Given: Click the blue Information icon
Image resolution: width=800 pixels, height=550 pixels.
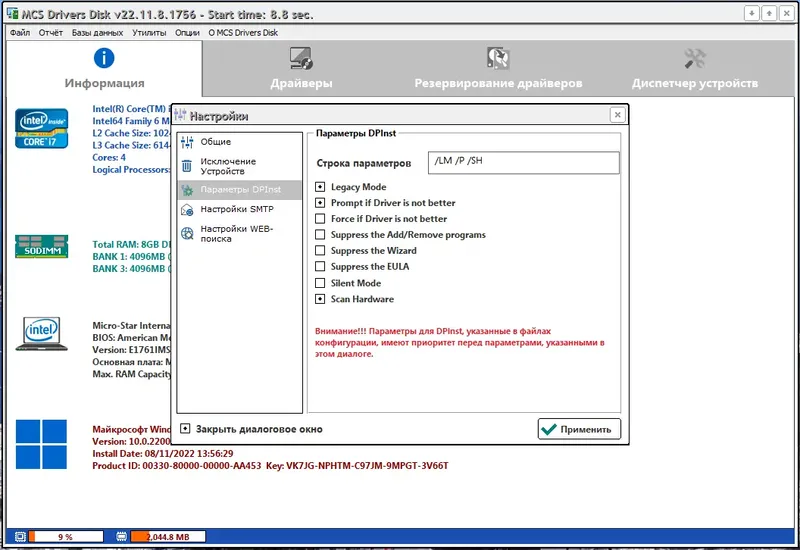Looking at the screenshot, I should pyautogui.click(x=104, y=58).
